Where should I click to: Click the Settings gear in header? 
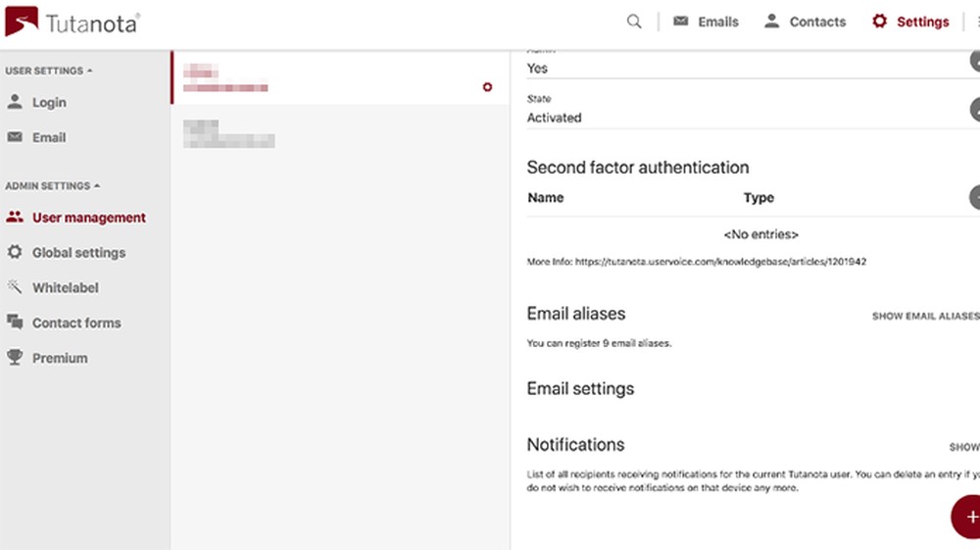pyautogui.click(x=910, y=22)
